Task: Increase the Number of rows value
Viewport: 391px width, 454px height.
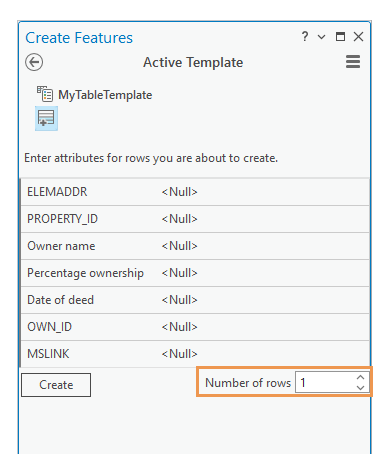Action: [x=360, y=378]
